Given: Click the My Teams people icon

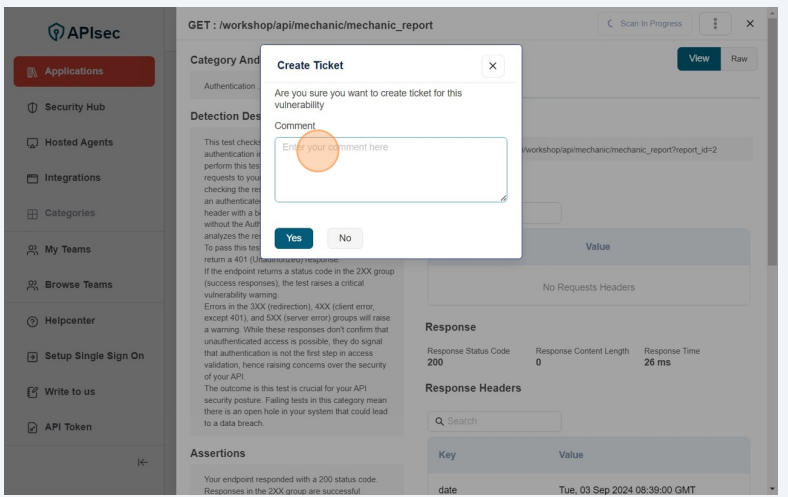Looking at the screenshot, I should pos(32,250).
